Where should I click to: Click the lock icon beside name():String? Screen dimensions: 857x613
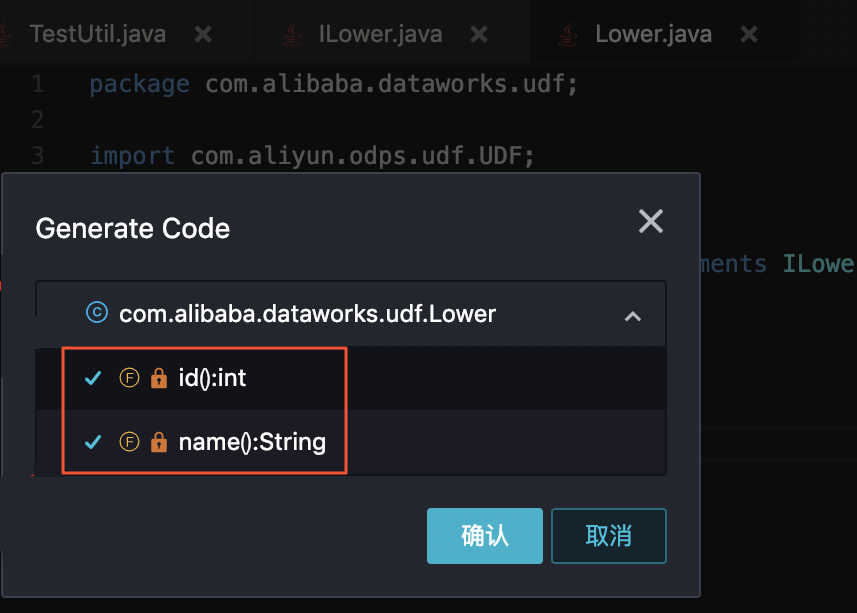pyautogui.click(x=159, y=441)
